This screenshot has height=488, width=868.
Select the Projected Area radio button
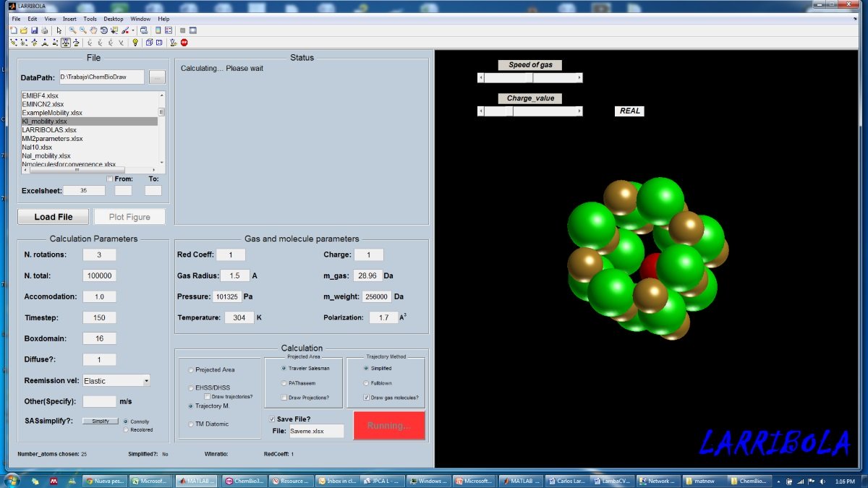click(x=191, y=370)
